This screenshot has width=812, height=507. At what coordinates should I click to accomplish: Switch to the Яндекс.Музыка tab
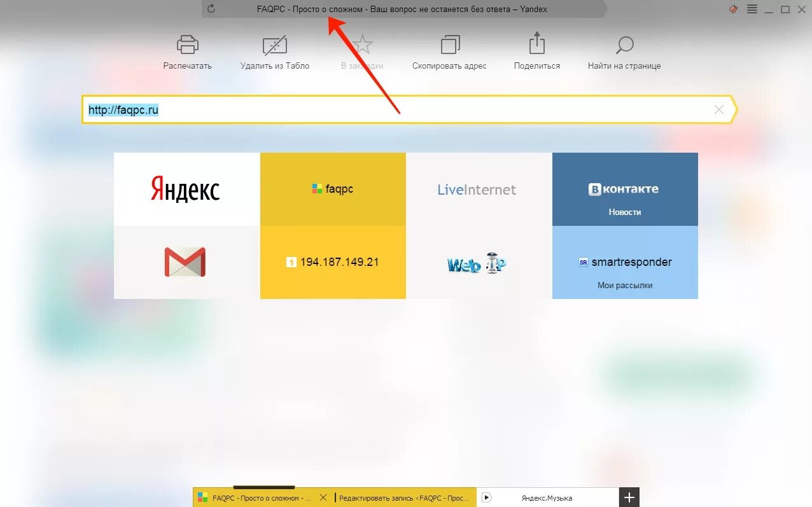tap(547, 497)
